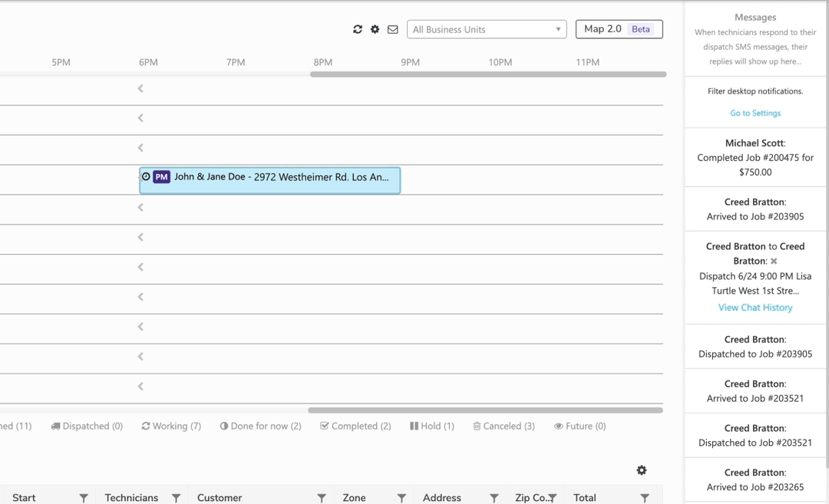
Task: Click the PM badge on the John & Jane Doe job
Action: tap(161, 177)
